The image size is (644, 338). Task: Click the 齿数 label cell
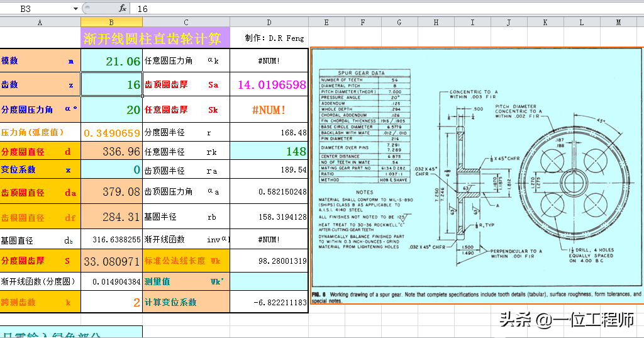point(40,84)
